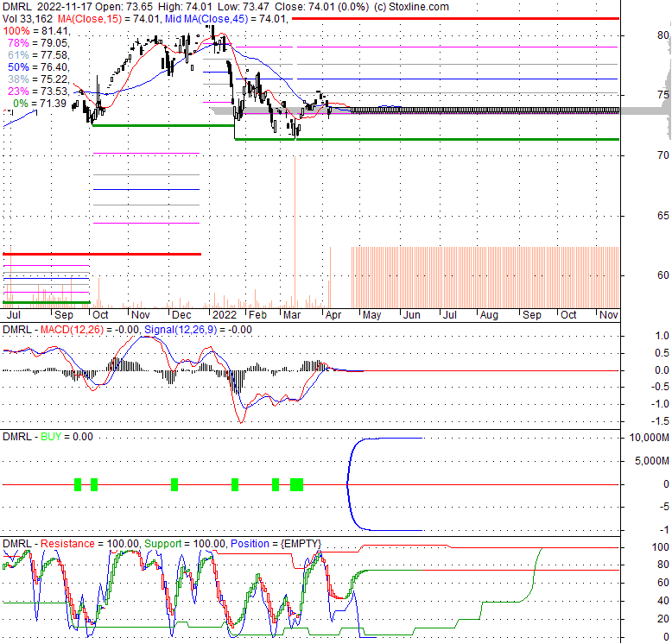Click the Resistance = 100.00 label

coord(90,544)
